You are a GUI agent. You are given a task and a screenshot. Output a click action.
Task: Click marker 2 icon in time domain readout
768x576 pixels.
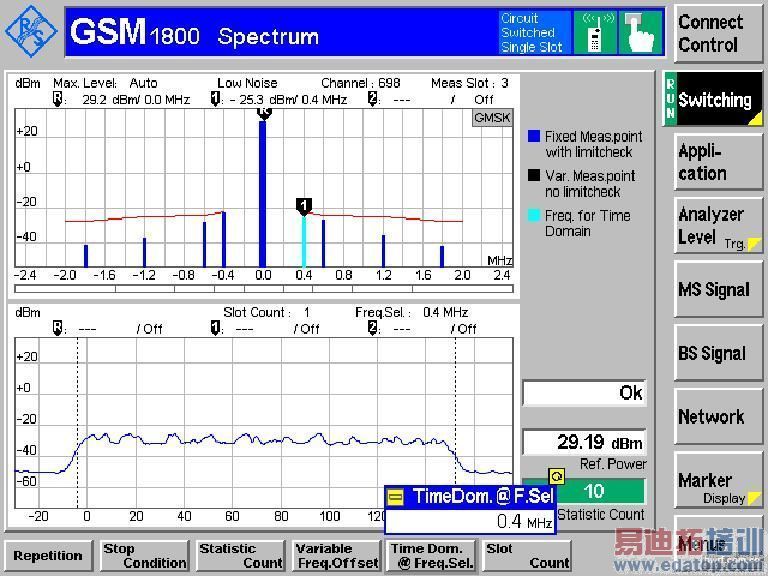[x=372, y=328]
